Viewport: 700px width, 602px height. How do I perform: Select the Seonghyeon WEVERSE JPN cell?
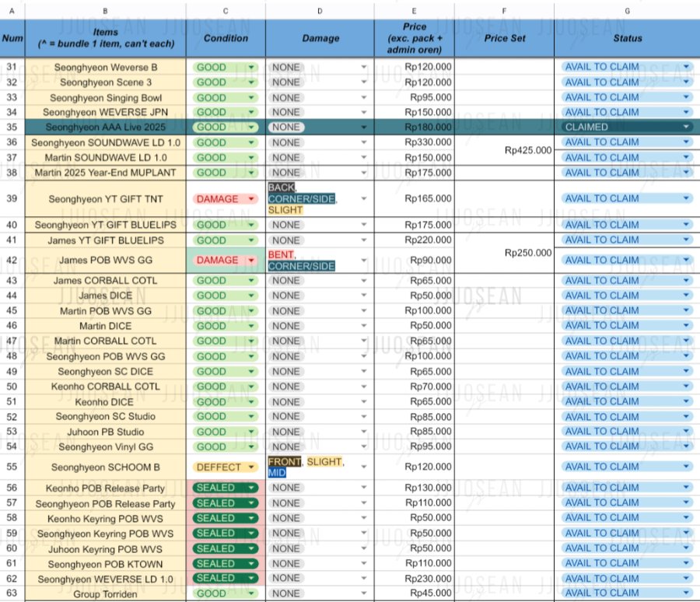[x=105, y=112]
